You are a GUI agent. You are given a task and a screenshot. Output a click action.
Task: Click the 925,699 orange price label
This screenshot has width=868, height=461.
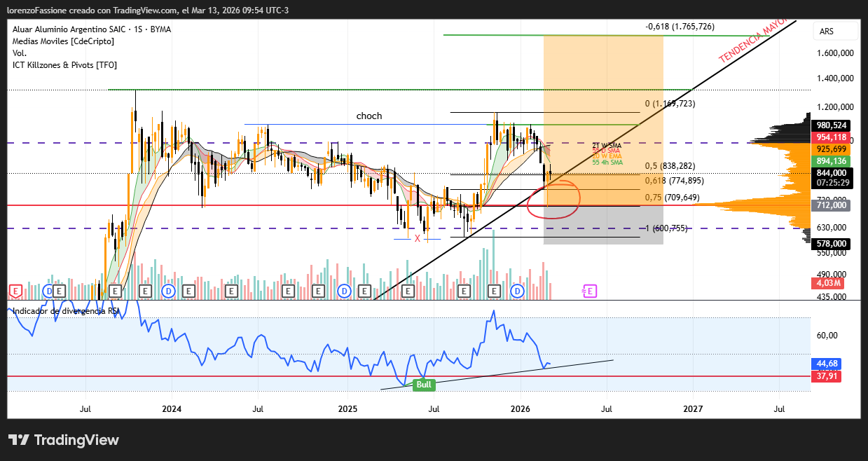(x=829, y=149)
